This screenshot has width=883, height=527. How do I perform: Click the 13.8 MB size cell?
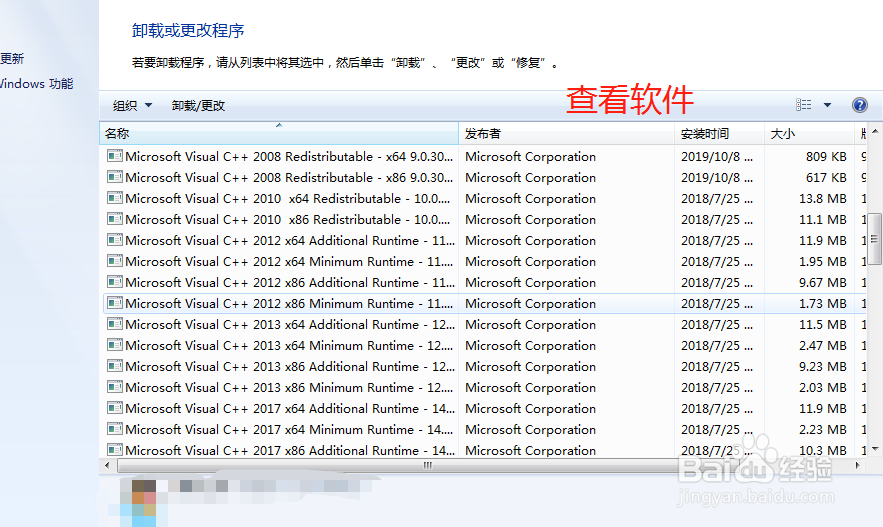pyautogui.click(x=823, y=199)
